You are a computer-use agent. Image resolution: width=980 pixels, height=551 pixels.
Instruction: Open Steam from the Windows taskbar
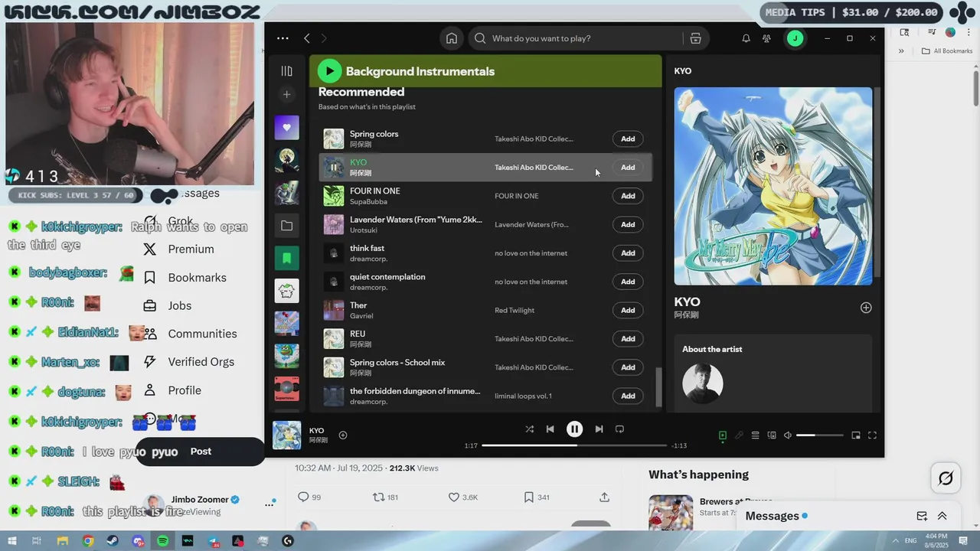113,541
